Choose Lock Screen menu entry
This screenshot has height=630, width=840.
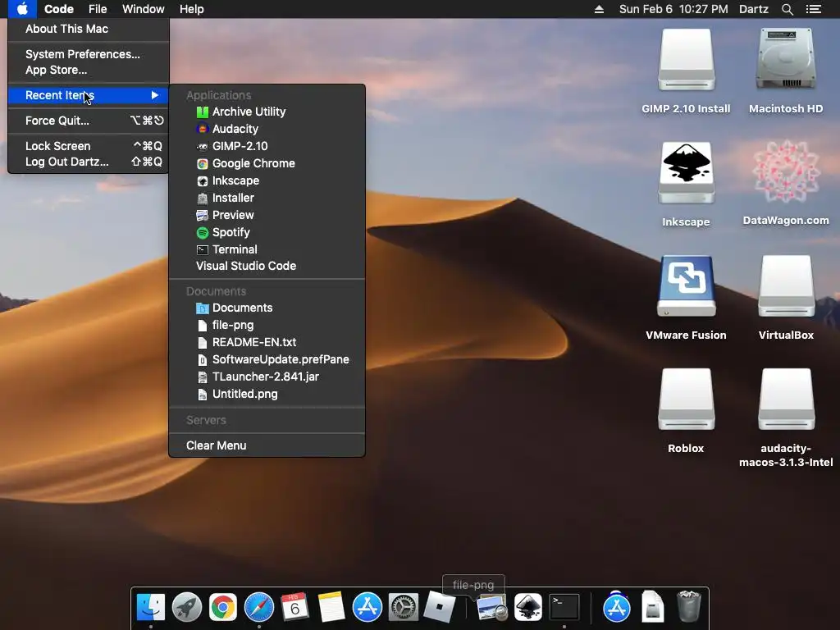tap(89, 146)
